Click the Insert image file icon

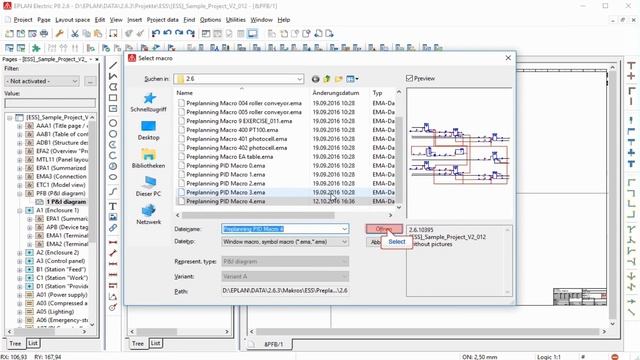[x=113, y=217]
